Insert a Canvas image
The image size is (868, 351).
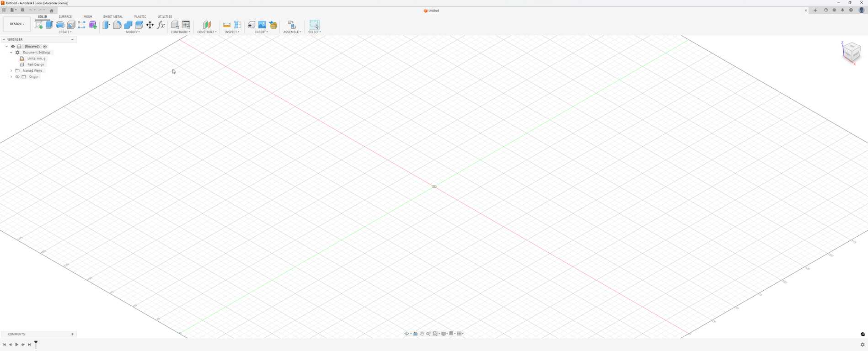262,25
